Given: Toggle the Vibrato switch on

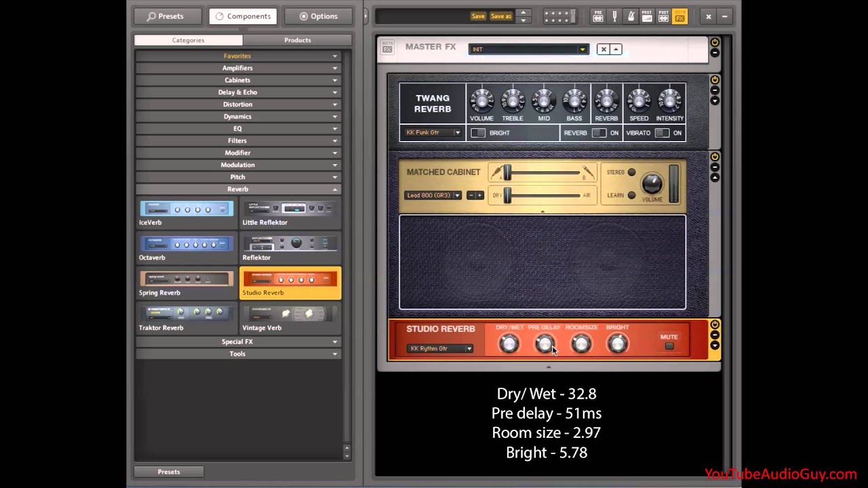Looking at the screenshot, I should [x=662, y=133].
